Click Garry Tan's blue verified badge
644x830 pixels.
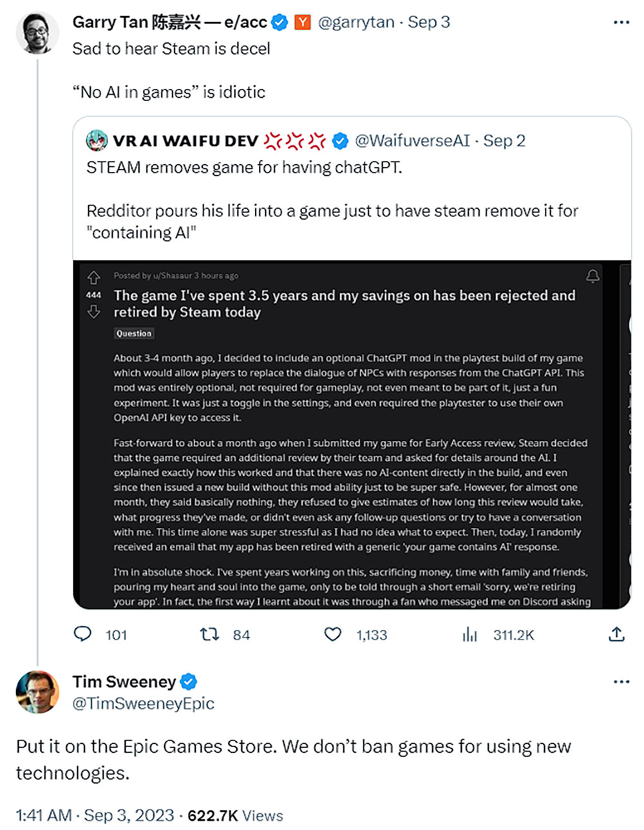[279, 23]
